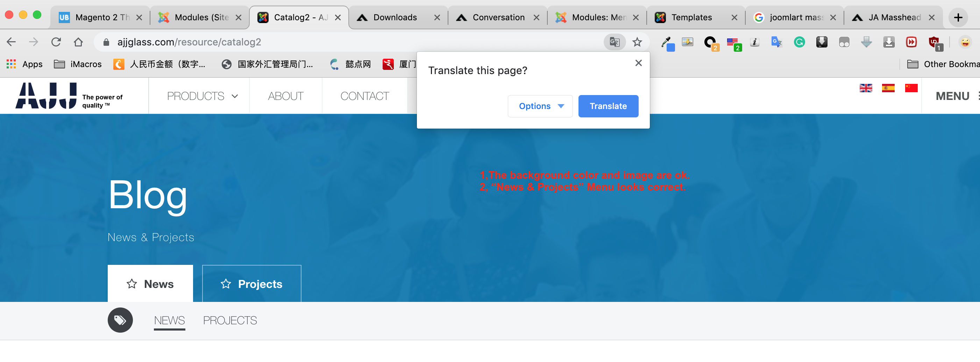The image size is (980, 362).
Task: Close the Catalog2 tab
Action: point(338,17)
